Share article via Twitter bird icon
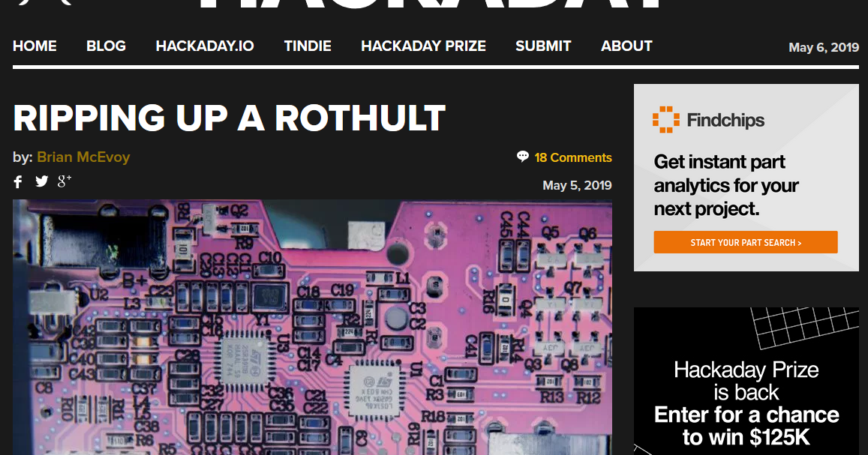This screenshot has height=455, width=868. (41, 181)
